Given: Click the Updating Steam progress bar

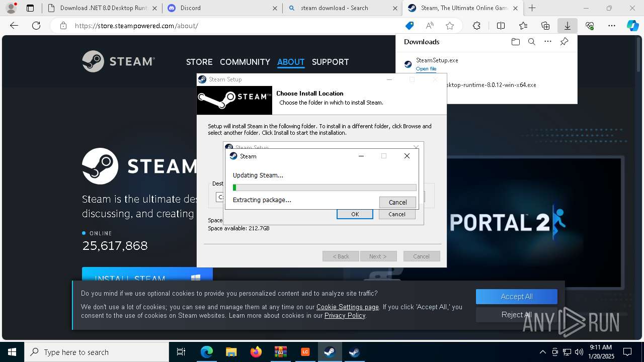Looking at the screenshot, I should pos(325,188).
